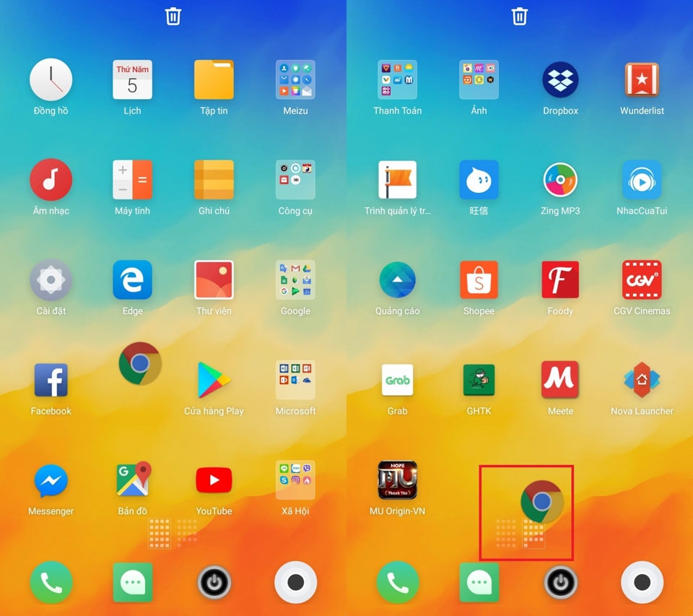Image resolution: width=693 pixels, height=616 pixels.
Task: Open the Xã Hội social folder
Action: [295, 480]
